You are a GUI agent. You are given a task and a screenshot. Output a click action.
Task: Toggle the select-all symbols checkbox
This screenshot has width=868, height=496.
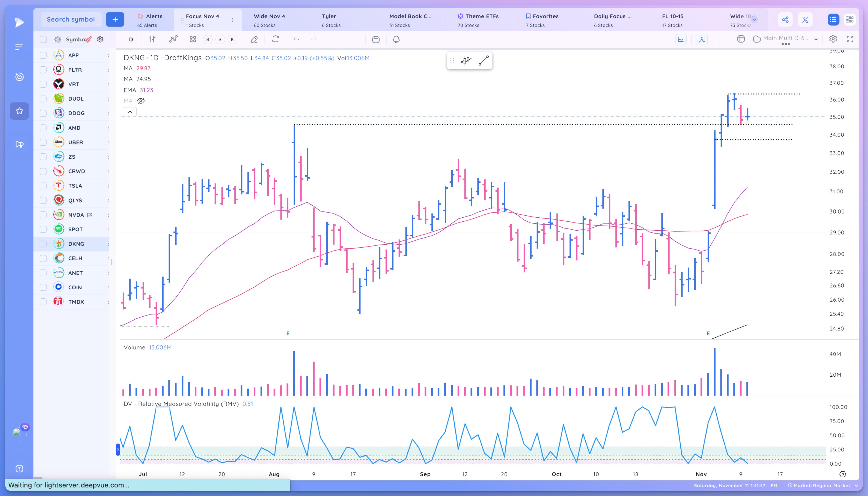click(43, 39)
